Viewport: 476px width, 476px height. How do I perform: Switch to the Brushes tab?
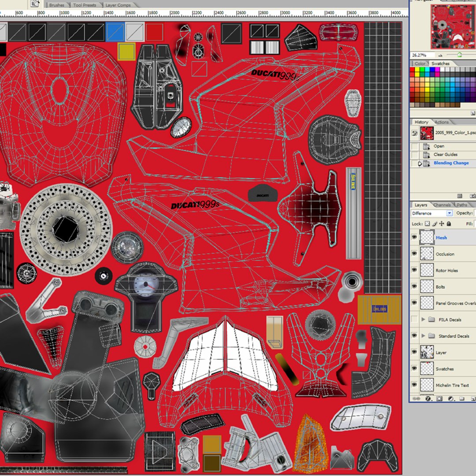point(57,5)
